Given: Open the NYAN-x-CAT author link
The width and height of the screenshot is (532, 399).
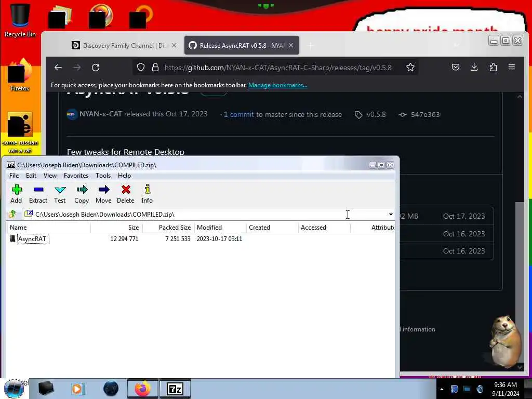Looking at the screenshot, I should coord(100,114).
